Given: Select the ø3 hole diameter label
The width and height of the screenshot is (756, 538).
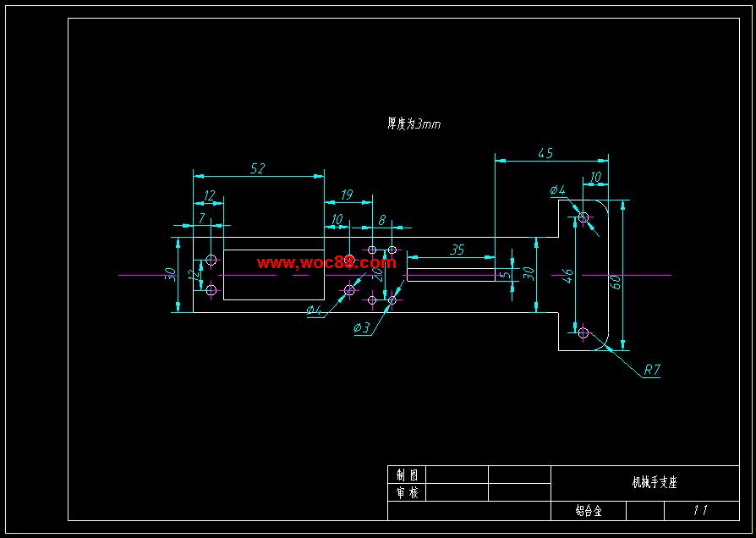Looking at the screenshot, I should click(362, 328).
